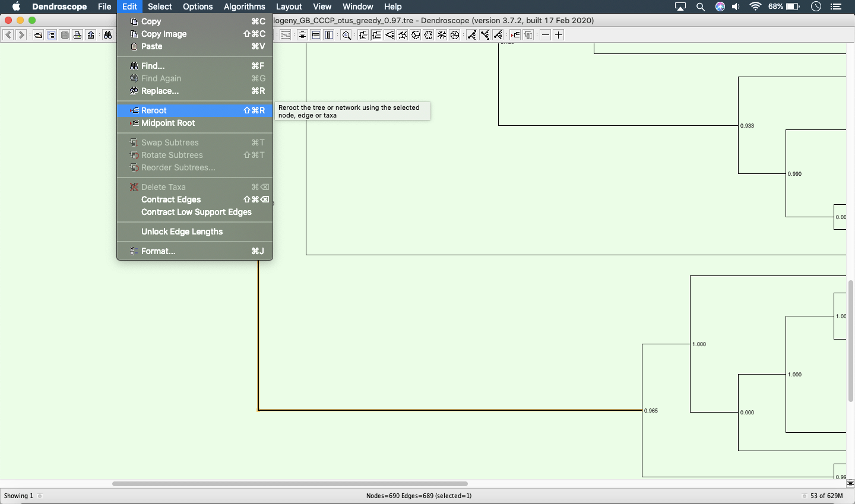This screenshot has height=504, width=855.
Task: Open the Help menu
Action: click(x=393, y=7)
